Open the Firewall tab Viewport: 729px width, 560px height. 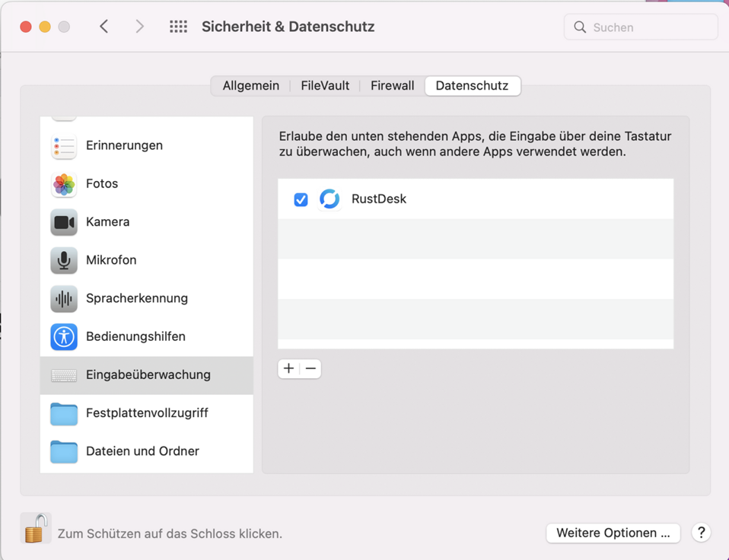pos(392,86)
